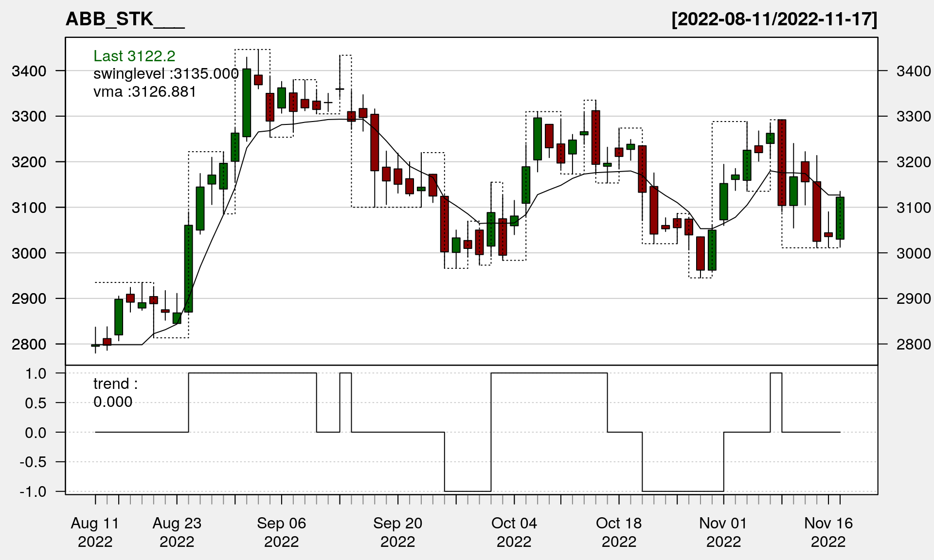Click the Nov 01 2022 axis label
Screen dimensions: 934x560
pos(723,532)
